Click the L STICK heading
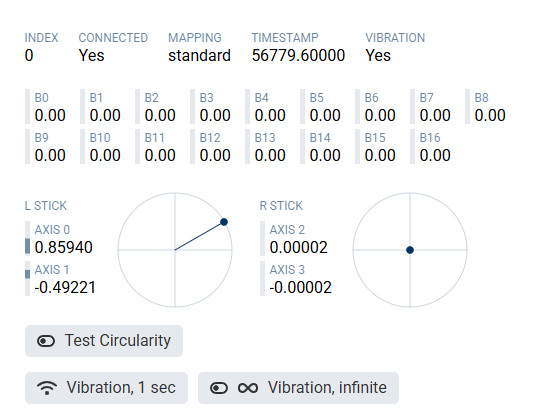This screenshot has width=553, height=414. pos(45,206)
